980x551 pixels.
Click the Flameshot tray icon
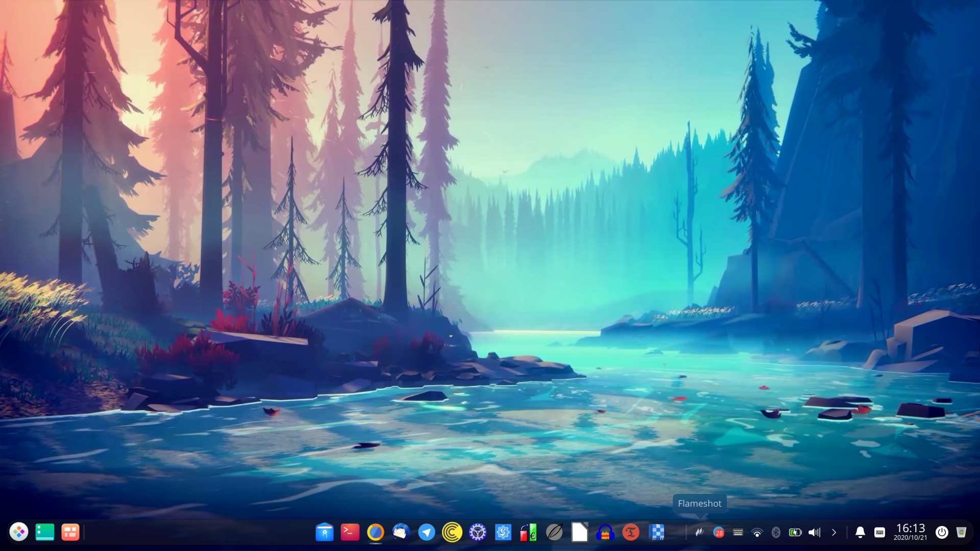coord(699,532)
